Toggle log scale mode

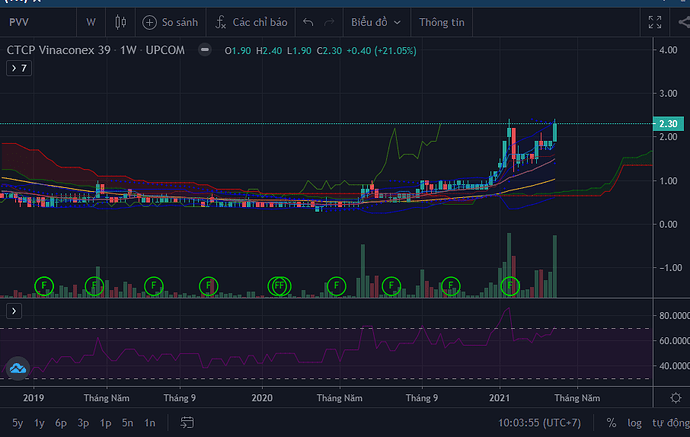point(634,423)
